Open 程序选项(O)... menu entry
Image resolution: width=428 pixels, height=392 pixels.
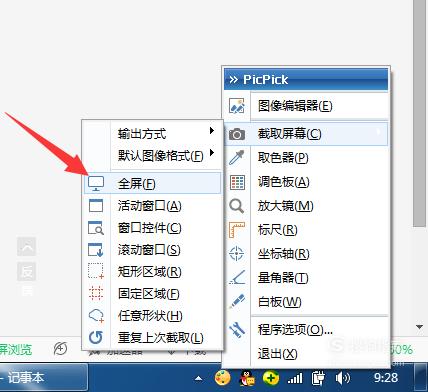tap(306, 330)
